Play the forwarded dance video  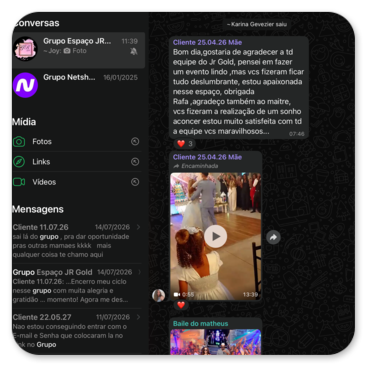pos(216,236)
